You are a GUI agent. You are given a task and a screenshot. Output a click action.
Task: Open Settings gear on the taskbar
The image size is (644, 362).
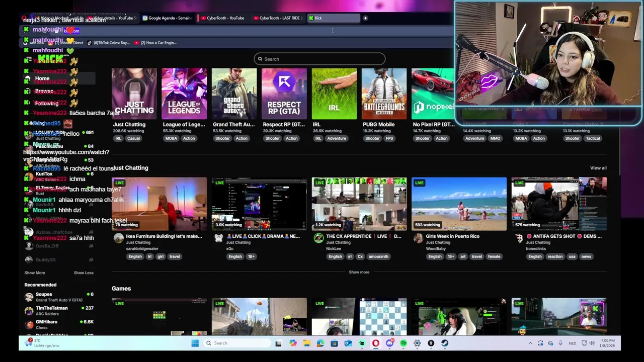point(417,343)
